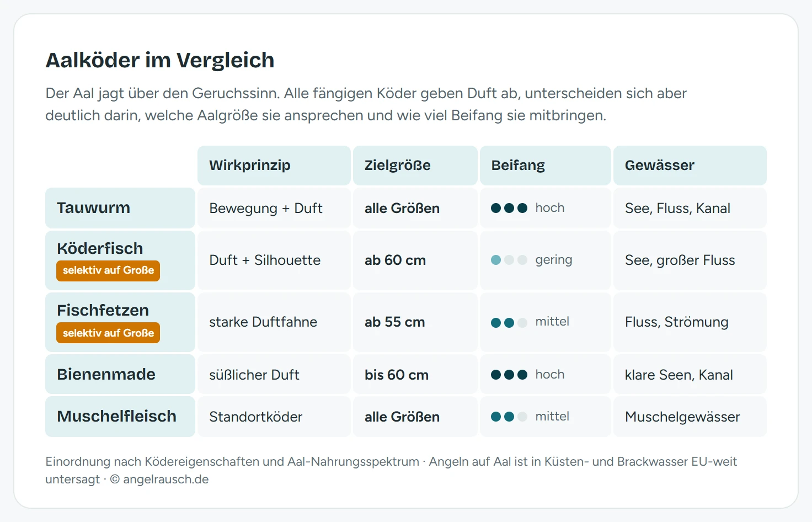Click 'hoch' label in the Tauwurm row
812x522 pixels.
point(550,207)
